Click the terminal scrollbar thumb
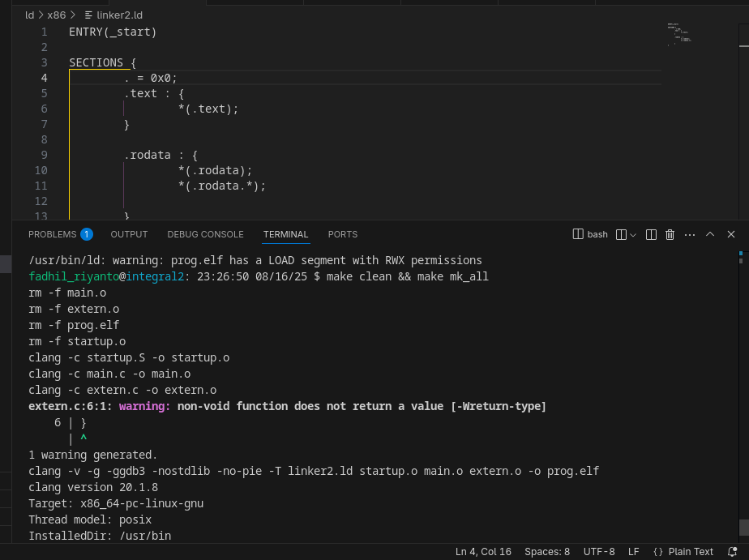Image resolution: width=749 pixels, height=560 pixels. pos(743,528)
